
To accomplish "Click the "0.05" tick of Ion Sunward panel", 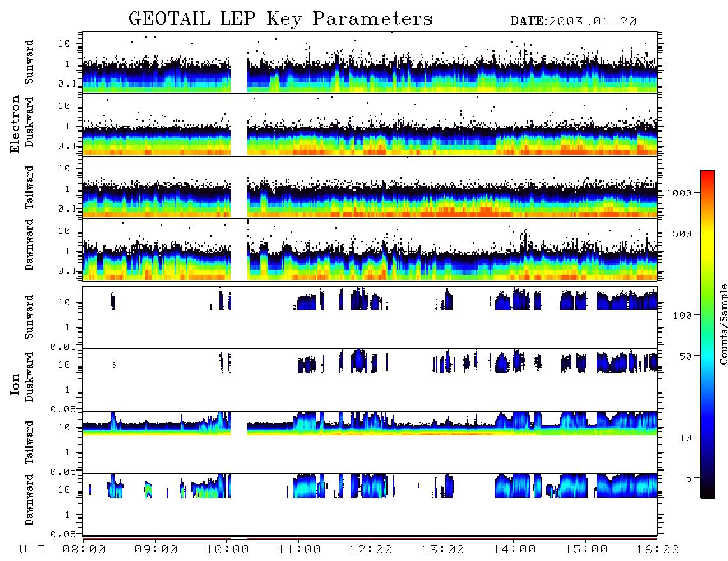I will (62, 346).
